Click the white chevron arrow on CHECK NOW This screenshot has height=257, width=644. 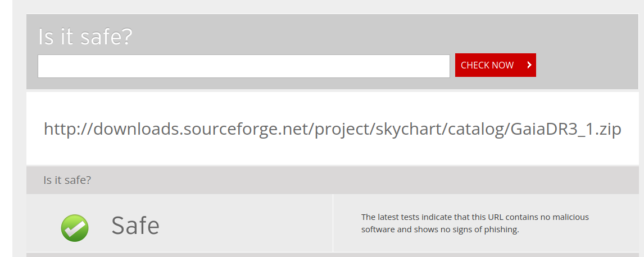click(x=529, y=65)
